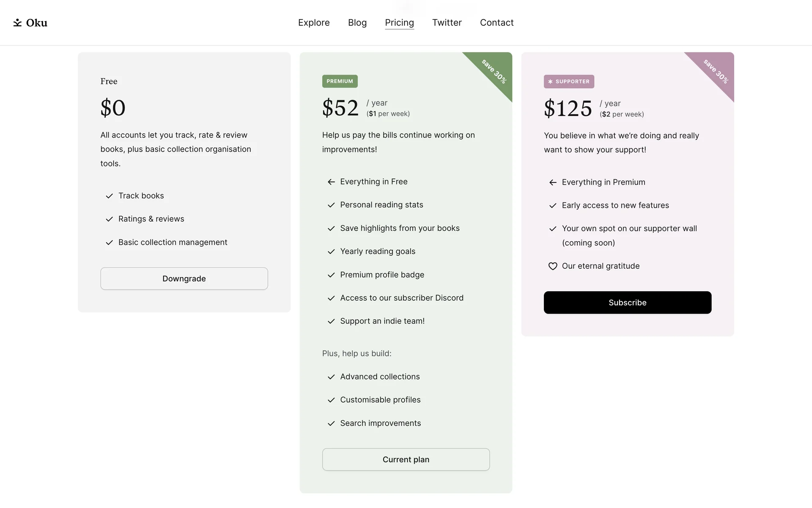This screenshot has width=812, height=508.
Task: Click the green save 30% corner ribbon
Action: point(495,71)
